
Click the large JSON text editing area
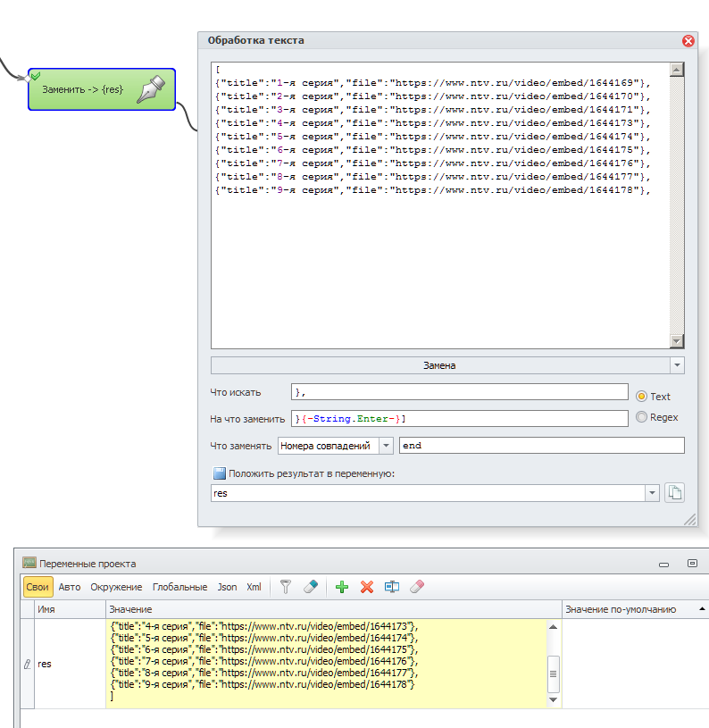click(440, 205)
